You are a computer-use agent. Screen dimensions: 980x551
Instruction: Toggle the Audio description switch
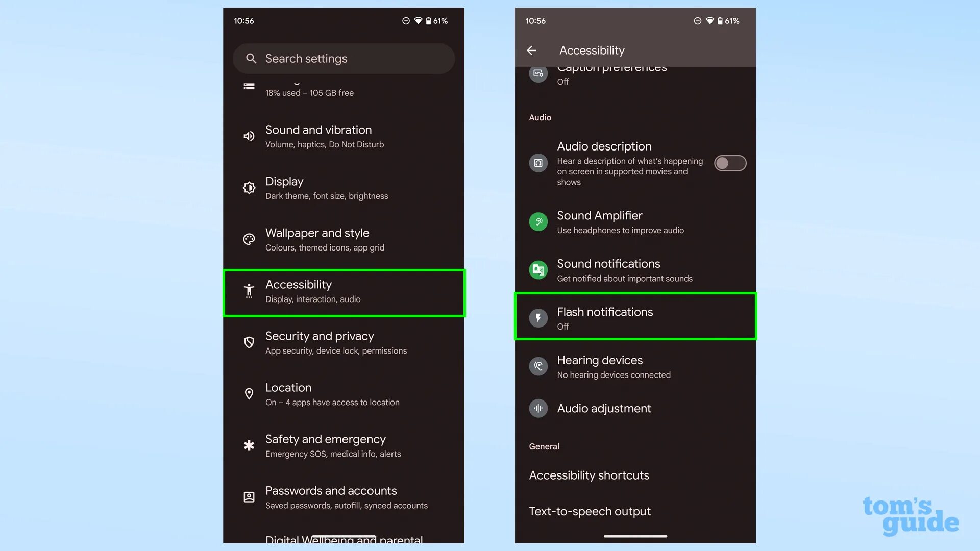pyautogui.click(x=730, y=163)
